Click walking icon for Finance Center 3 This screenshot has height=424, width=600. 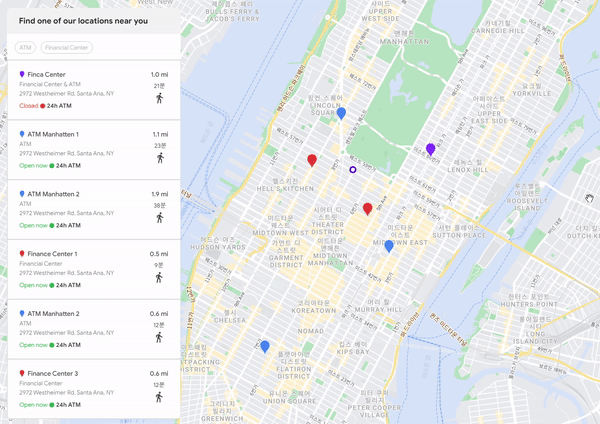point(159,397)
